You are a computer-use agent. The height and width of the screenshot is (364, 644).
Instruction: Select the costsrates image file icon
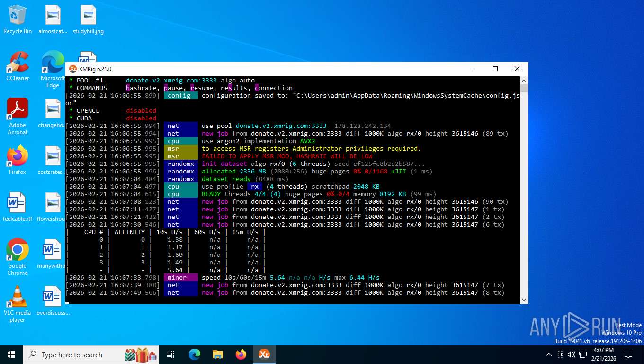click(x=53, y=160)
